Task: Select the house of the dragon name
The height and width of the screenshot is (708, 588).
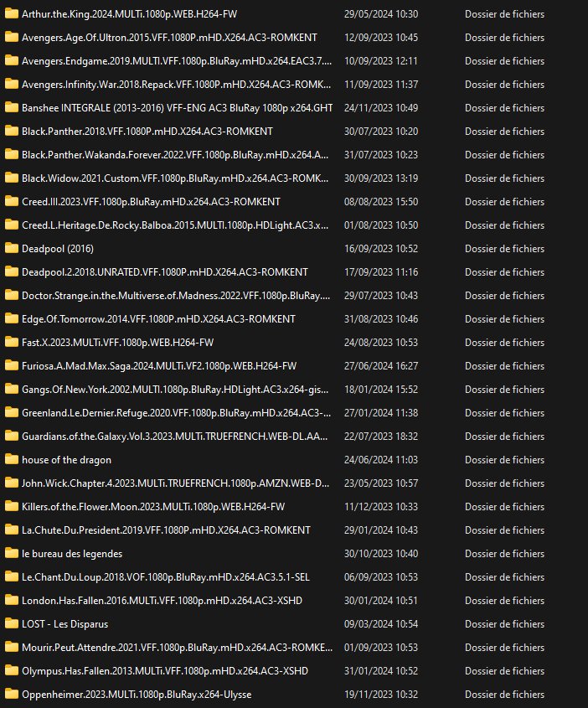Action: (66, 460)
